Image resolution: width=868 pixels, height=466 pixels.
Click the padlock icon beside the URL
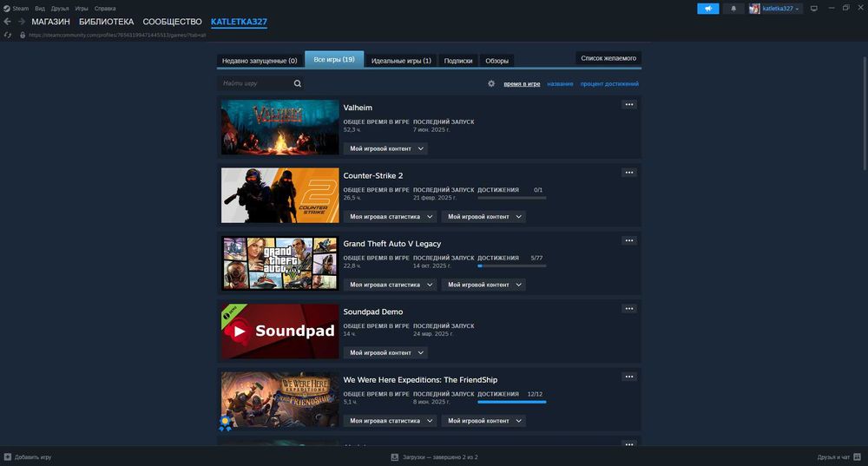point(23,35)
